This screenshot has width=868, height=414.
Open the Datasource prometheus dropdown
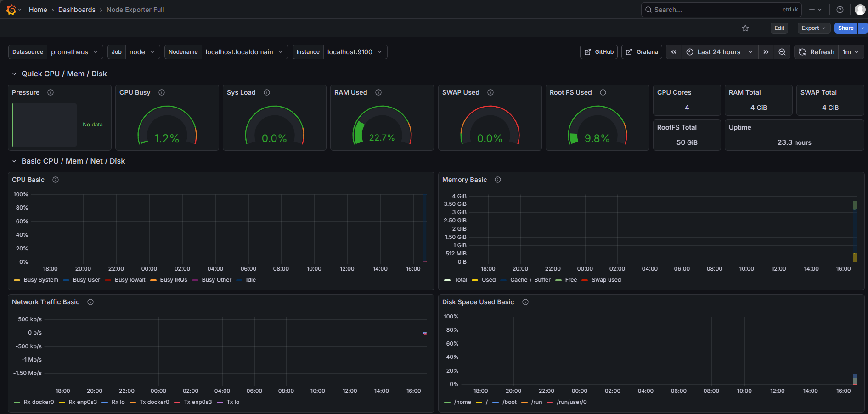74,52
